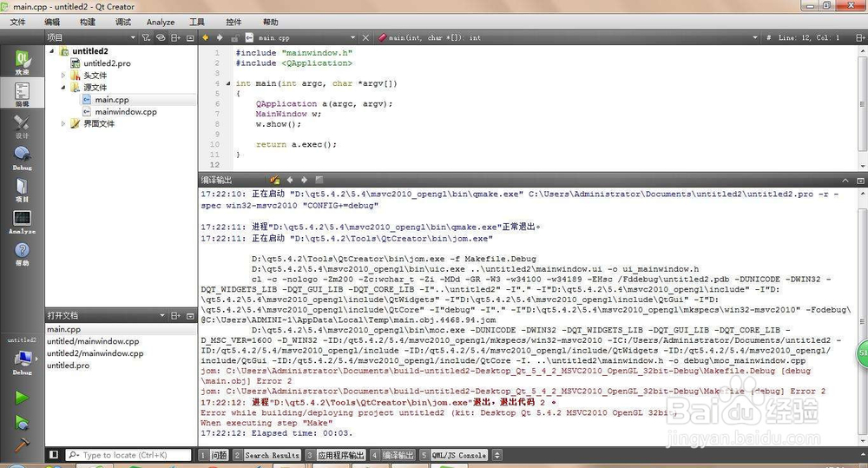868x468 pixels.
Task: Click the file lock writable icon
Action: [234, 37]
